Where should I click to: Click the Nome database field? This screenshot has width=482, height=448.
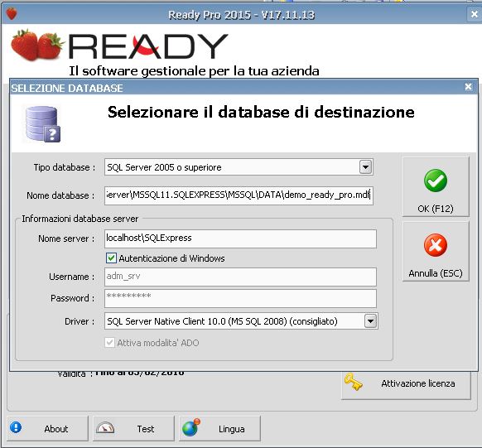coord(239,195)
